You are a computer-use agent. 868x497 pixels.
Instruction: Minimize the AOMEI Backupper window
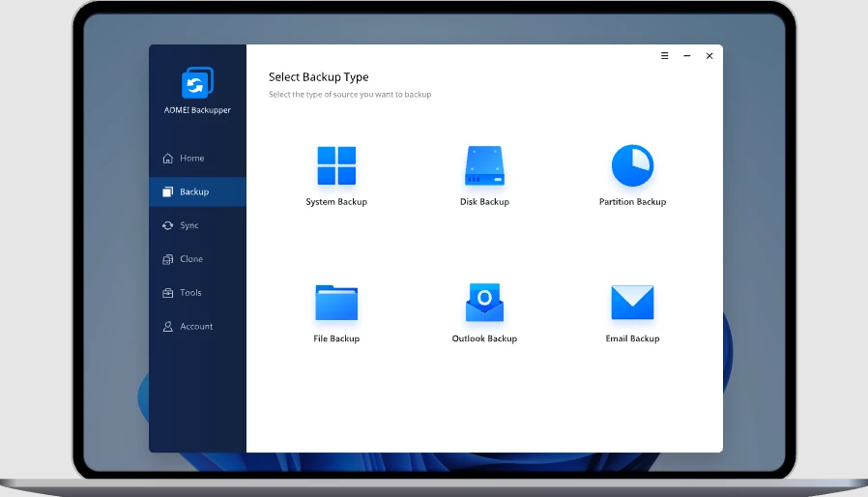tap(686, 56)
